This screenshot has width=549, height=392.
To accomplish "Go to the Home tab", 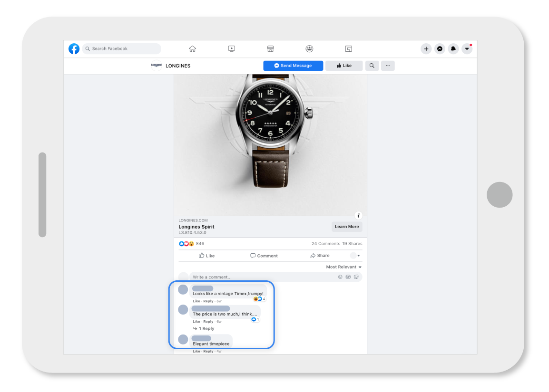I will click(x=192, y=48).
